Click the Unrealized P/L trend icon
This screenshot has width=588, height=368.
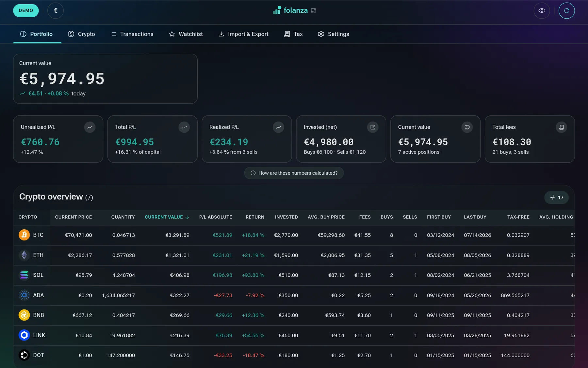90,127
